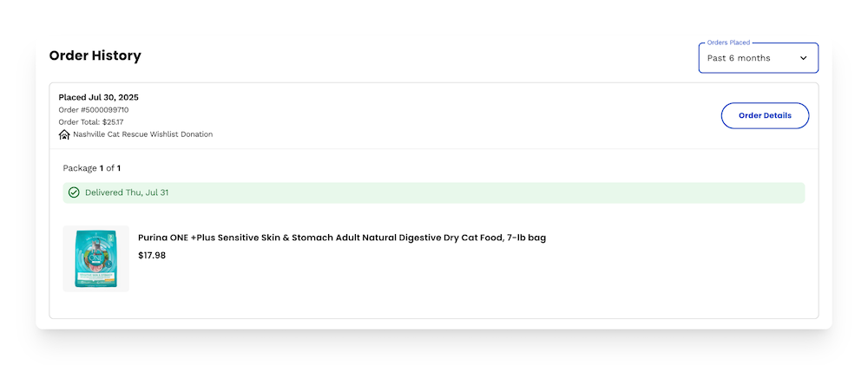Click the 'Package 1 of 1' label

point(91,167)
